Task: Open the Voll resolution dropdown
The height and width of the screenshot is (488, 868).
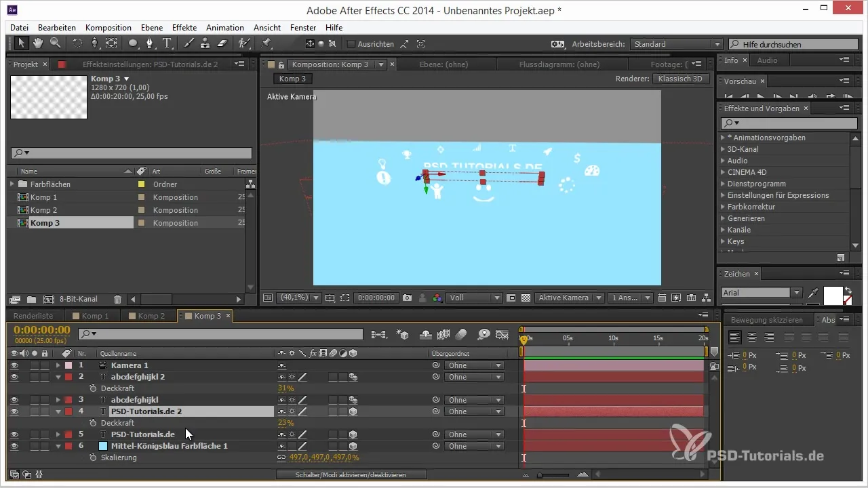Action: pos(475,298)
